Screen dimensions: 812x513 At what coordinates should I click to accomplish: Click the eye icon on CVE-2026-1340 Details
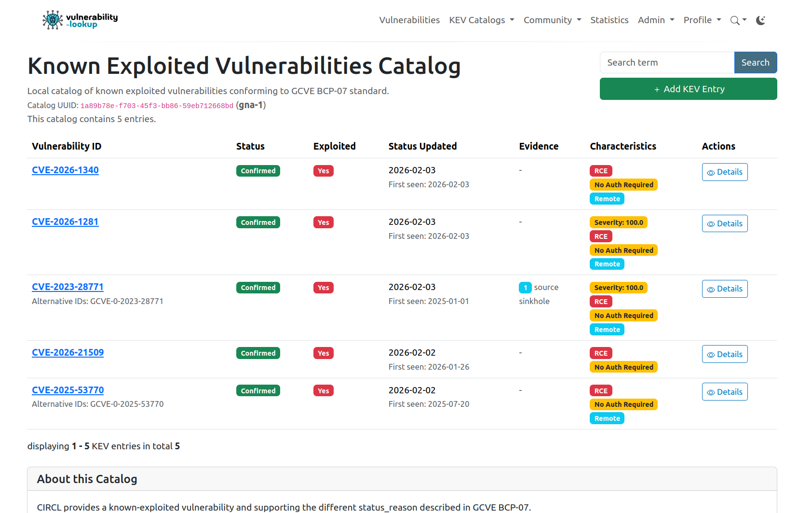click(710, 172)
